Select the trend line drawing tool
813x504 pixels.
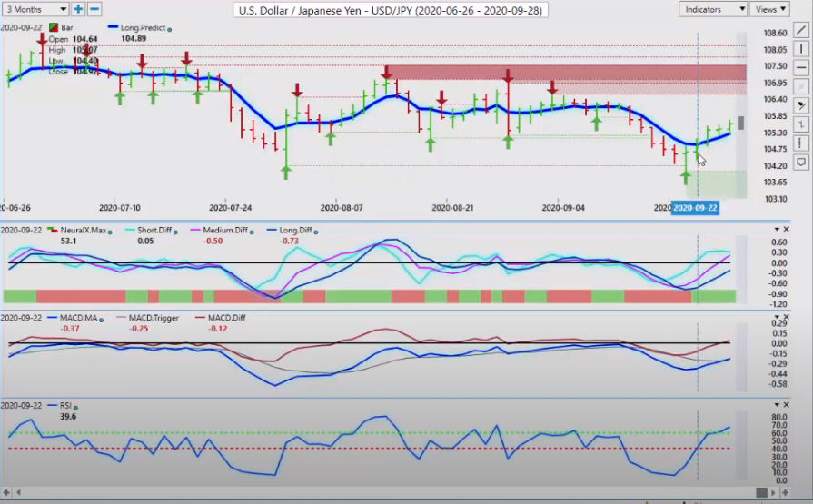(801, 31)
